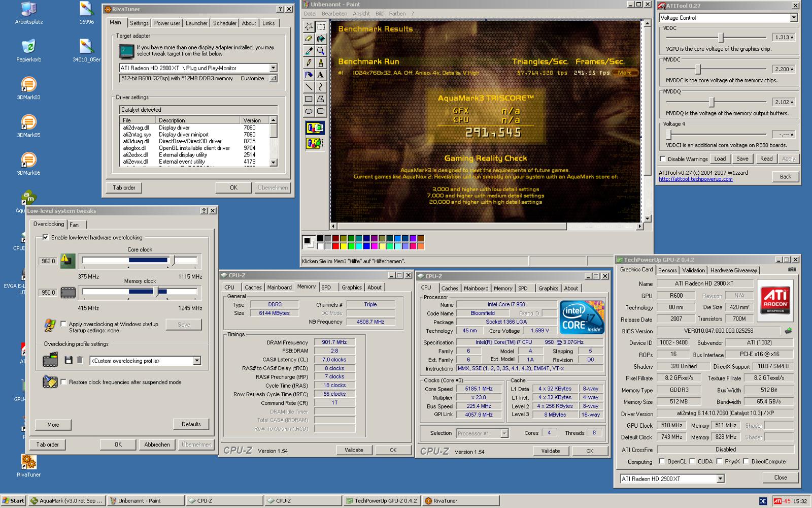Activate the Magnifier tool in Paint
The width and height of the screenshot is (812, 508).
click(x=321, y=51)
